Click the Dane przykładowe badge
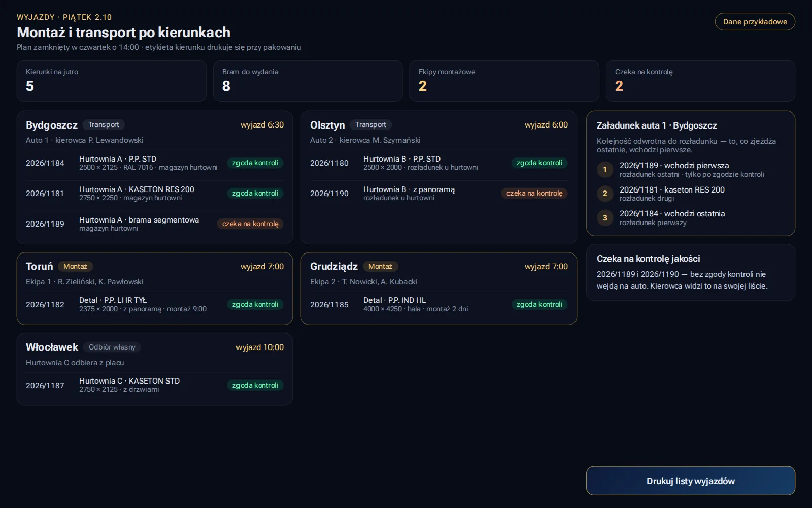Screen dimensions: 812x508 click(755, 21)
